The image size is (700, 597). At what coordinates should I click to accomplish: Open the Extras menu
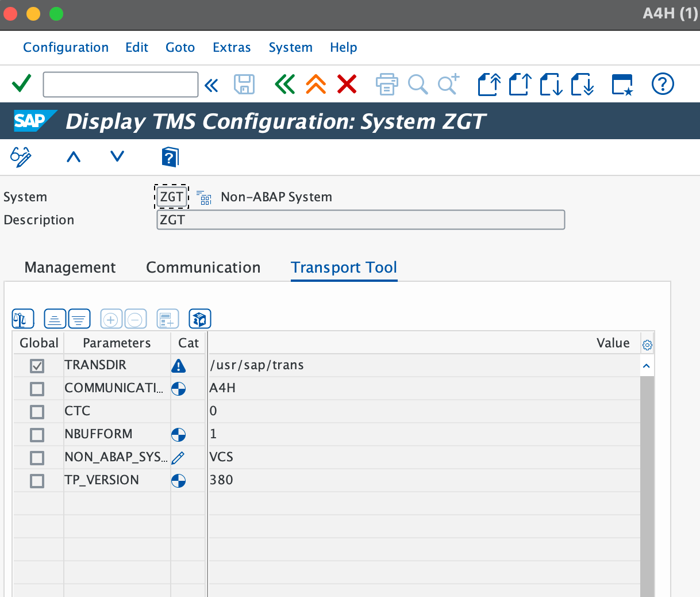tap(232, 47)
